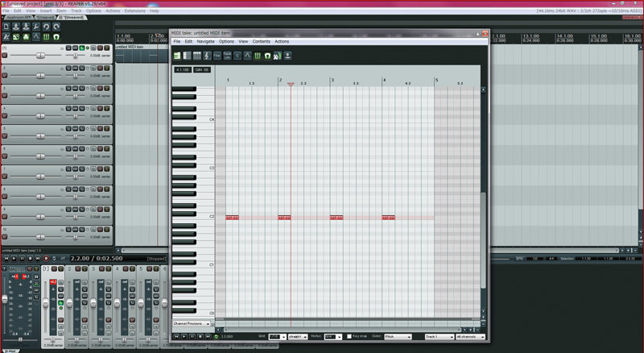
Task: Open the Navigate menu in MIDI editor
Action: pyautogui.click(x=206, y=40)
